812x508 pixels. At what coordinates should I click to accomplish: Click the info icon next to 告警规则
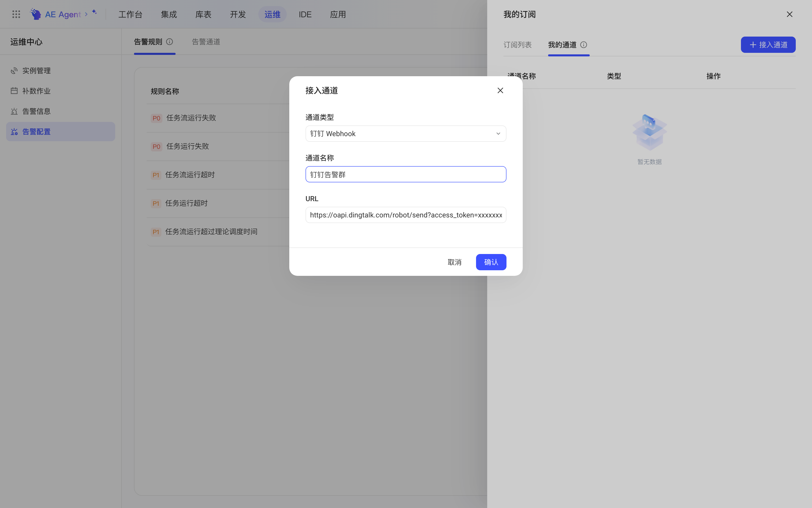pyautogui.click(x=170, y=42)
